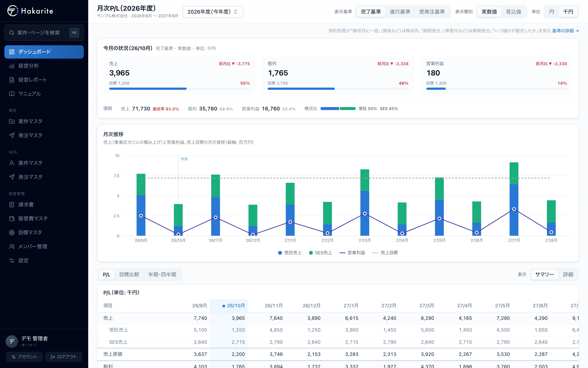Click the ログアウト button
The height and width of the screenshot is (368, 588).
(x=64, y=357)
